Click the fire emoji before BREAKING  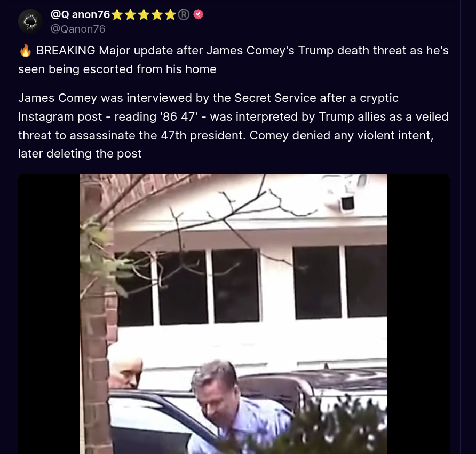(25, 50)
